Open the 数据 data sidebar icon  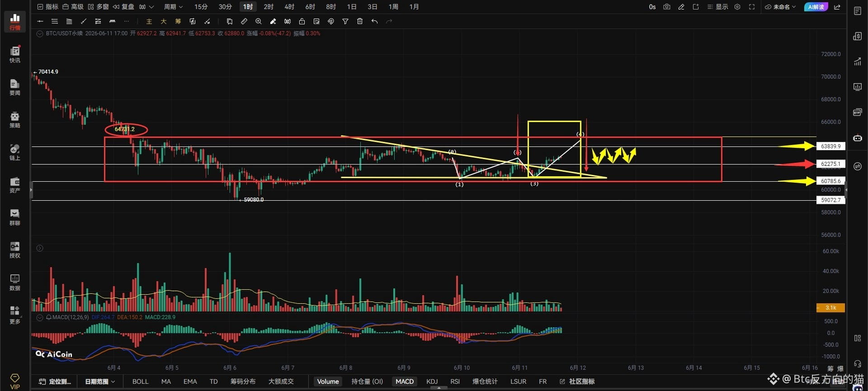pyautogui.click(x=15, y=282)
